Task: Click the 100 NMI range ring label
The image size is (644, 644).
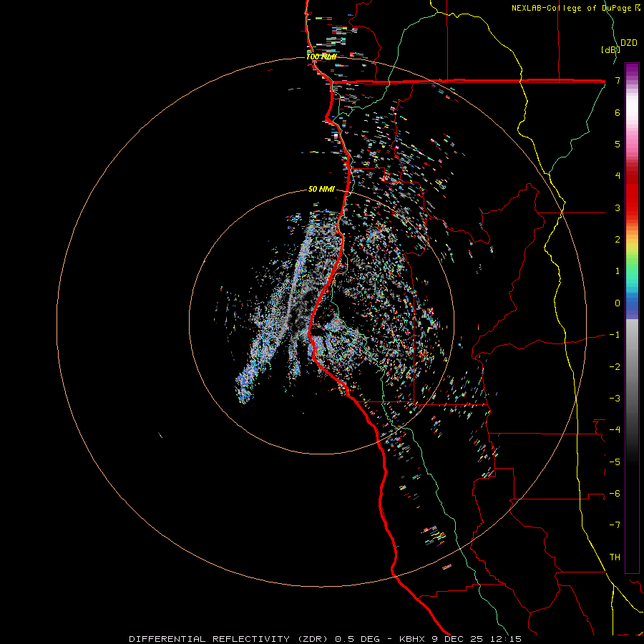Action: (x=321, y=57)
